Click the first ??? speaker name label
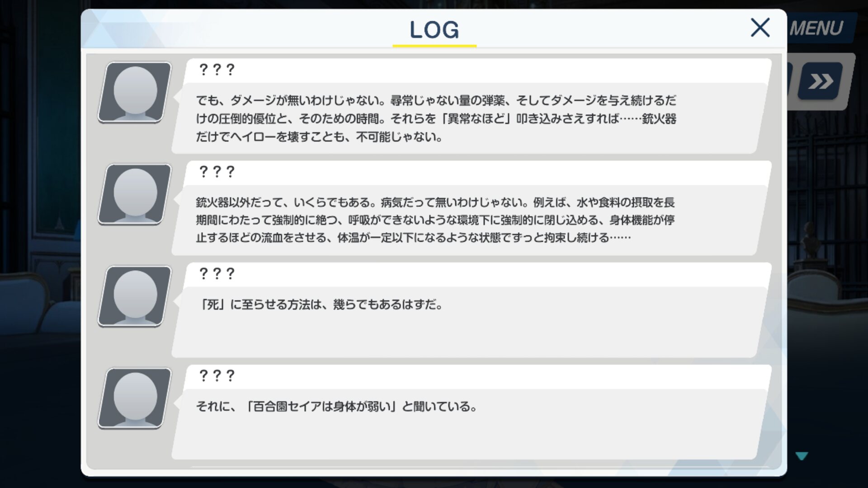Screen dimensions: 868x488 click(x=217, y=70)
